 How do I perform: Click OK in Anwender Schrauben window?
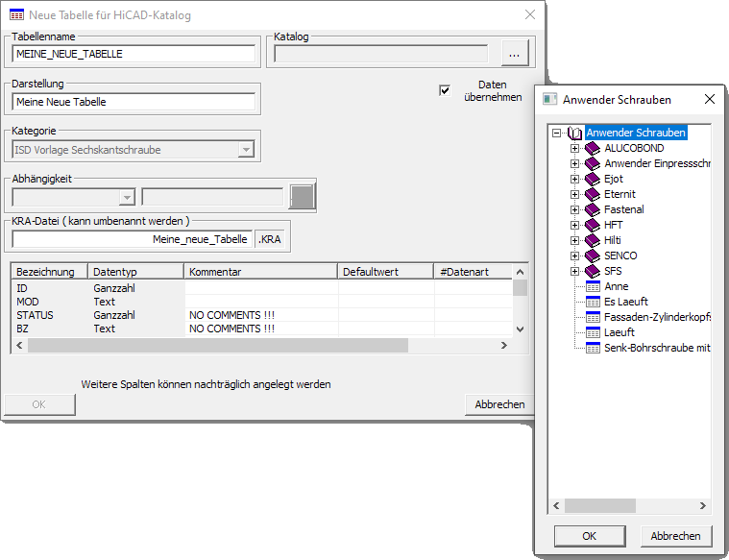pyautogui.click(x=590, y=536)
